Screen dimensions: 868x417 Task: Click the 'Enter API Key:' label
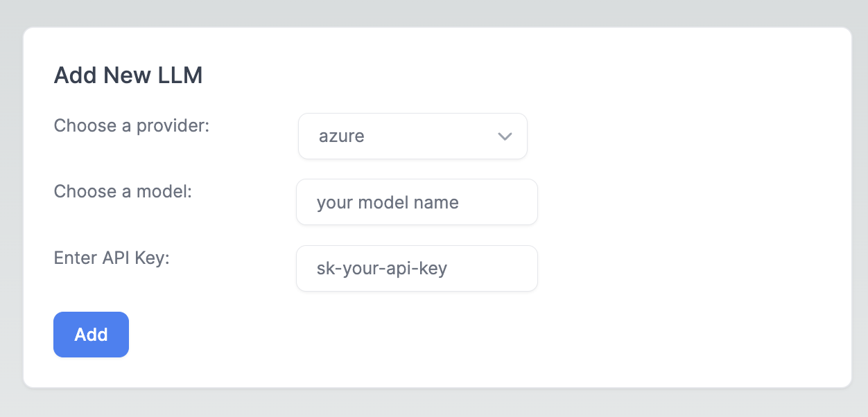point(112,258)
